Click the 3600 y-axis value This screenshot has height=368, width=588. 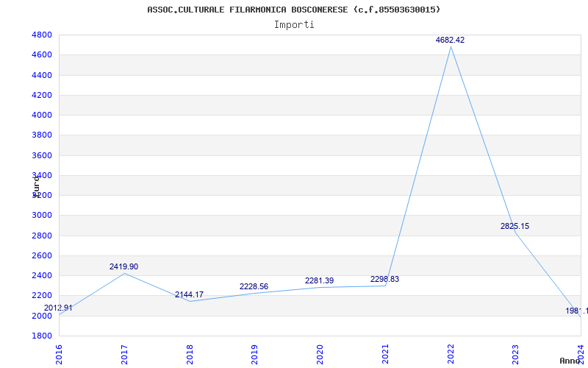[42, 155]
